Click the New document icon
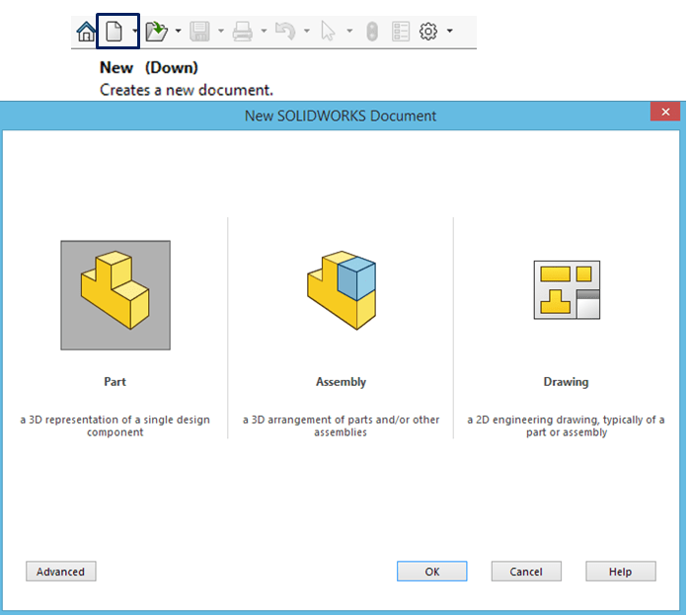The image size is (689, 616). tap(114, 32)
